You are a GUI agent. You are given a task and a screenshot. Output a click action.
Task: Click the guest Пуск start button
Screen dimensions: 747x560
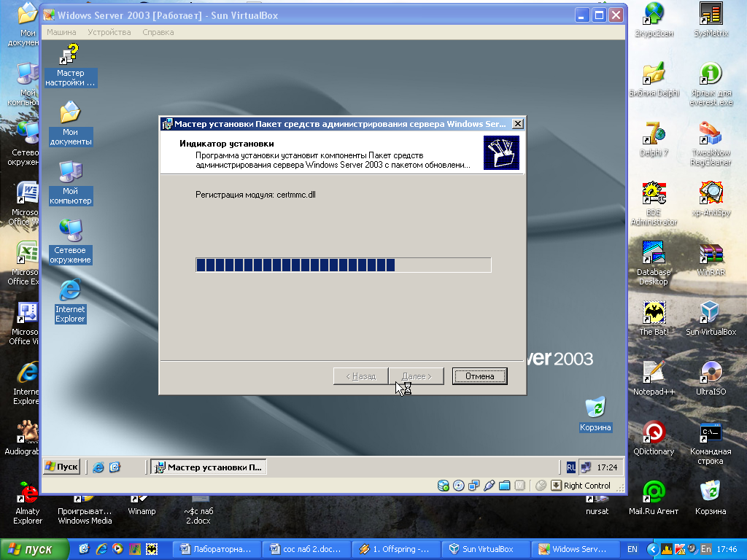click(x=61, y=467)
